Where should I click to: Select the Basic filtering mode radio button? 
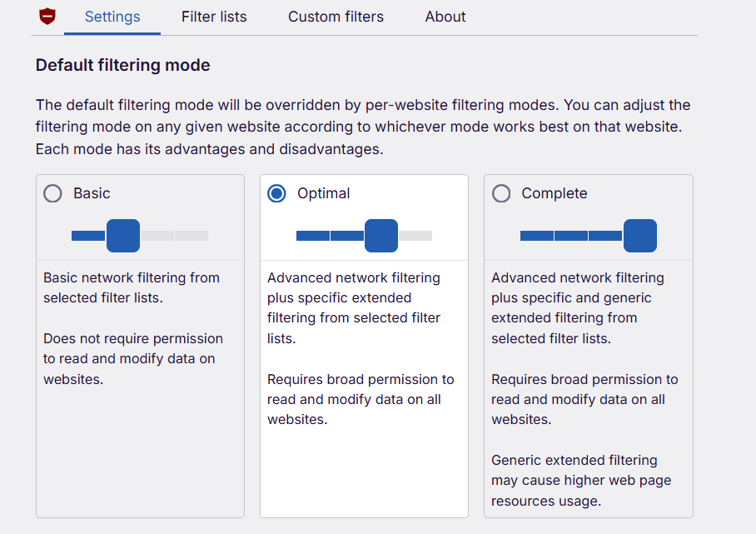click(x=52, y=192)
